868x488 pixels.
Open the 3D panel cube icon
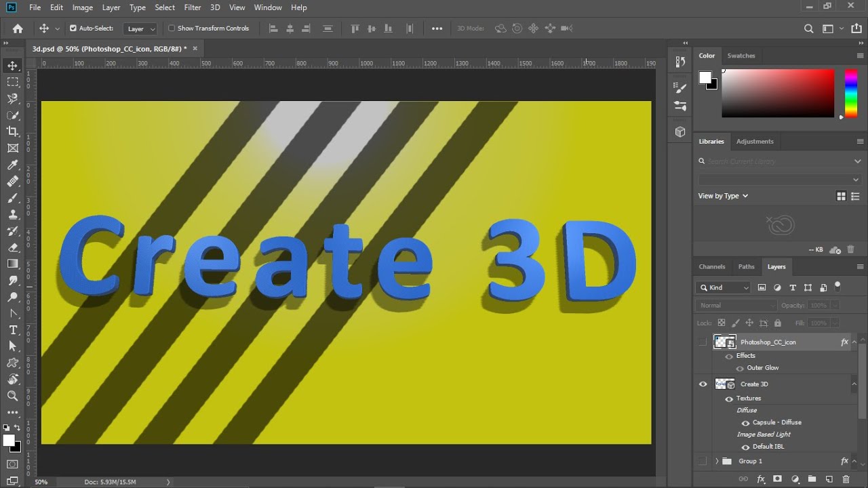680,132
